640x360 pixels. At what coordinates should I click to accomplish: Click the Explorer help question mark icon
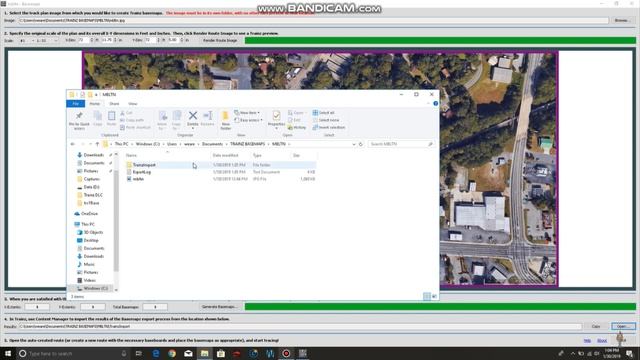436,104
